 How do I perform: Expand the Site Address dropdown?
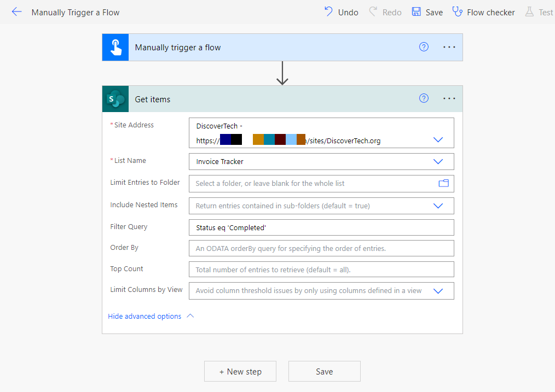coord(438,140)
